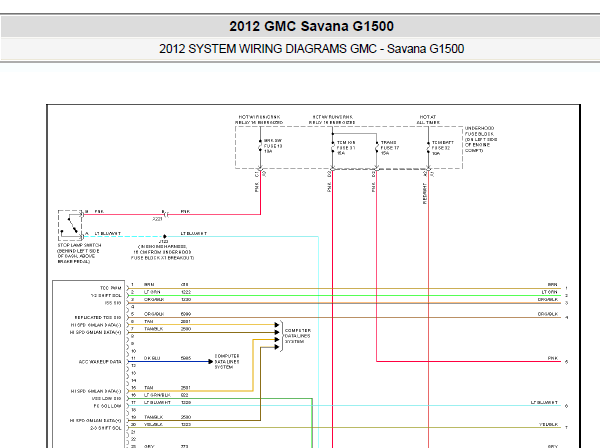The height and width of the screenshot is (448, 600).
Task: Click the TAN wire color at pin 6
Action: tap(148, 321)
